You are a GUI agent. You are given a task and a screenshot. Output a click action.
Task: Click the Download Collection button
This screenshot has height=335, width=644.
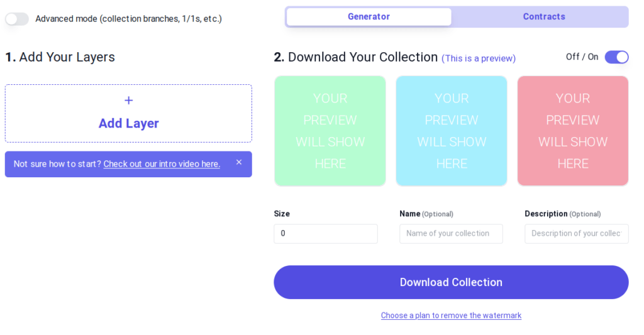pos(451,282)
